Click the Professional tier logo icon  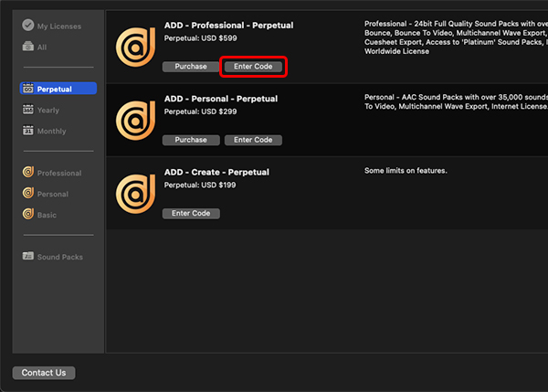point(28,172)
